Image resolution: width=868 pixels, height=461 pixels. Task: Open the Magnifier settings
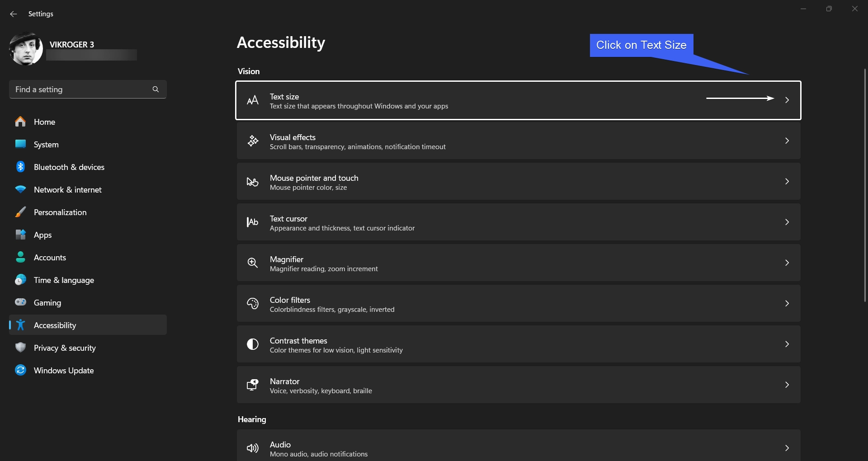(519, 263)
